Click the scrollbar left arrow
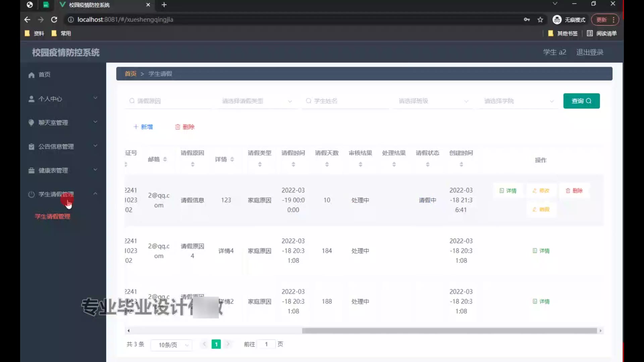The width and height of the screenshot is (644, 362). click(x=128, y=331)
